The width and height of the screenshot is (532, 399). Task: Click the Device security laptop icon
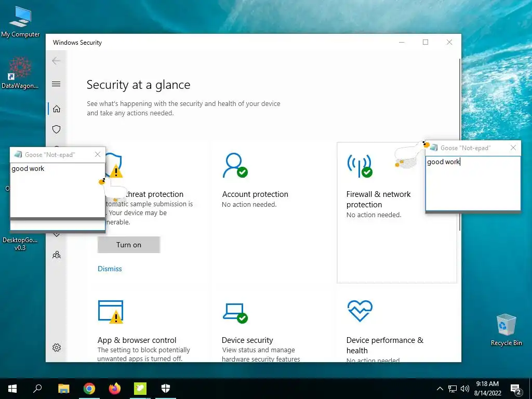[235, 313]
